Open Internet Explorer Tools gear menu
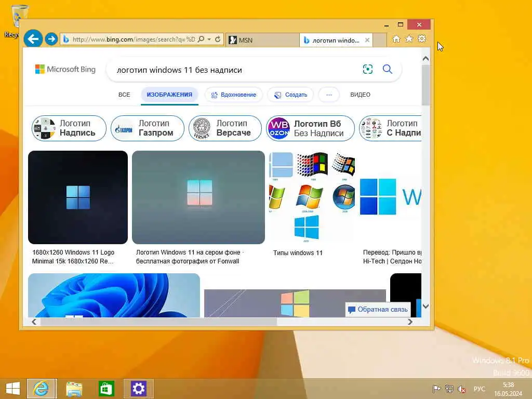The image size is (532, 399). pyautogui.click(x=422, y=38)
